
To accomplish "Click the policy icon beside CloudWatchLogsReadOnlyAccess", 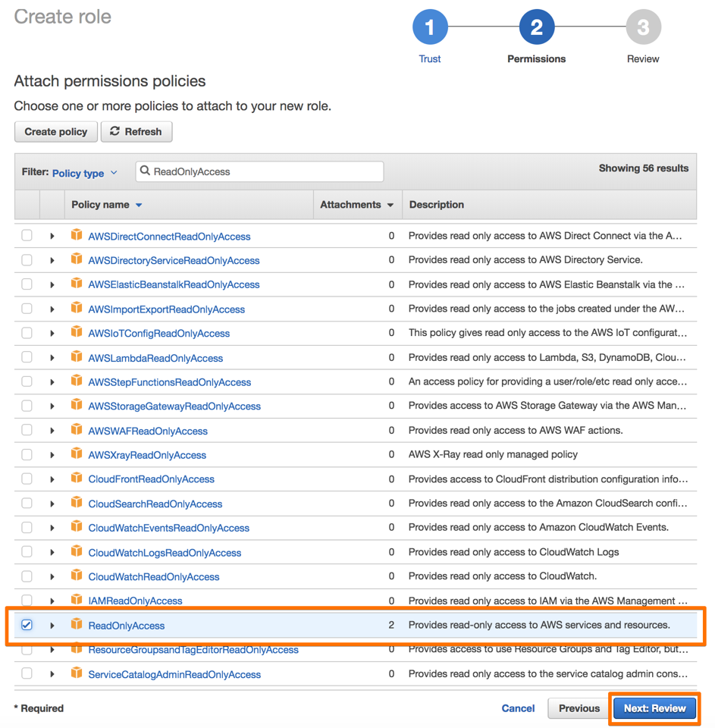I will coord(77,552).
